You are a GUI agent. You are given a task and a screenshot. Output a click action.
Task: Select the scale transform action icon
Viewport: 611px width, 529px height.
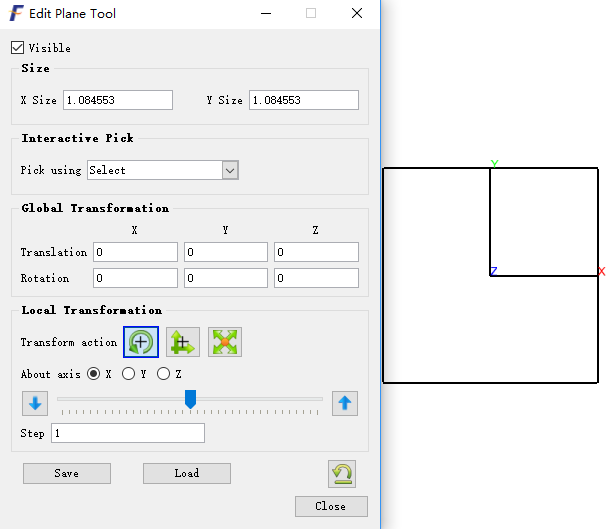[x=225, y=342]
